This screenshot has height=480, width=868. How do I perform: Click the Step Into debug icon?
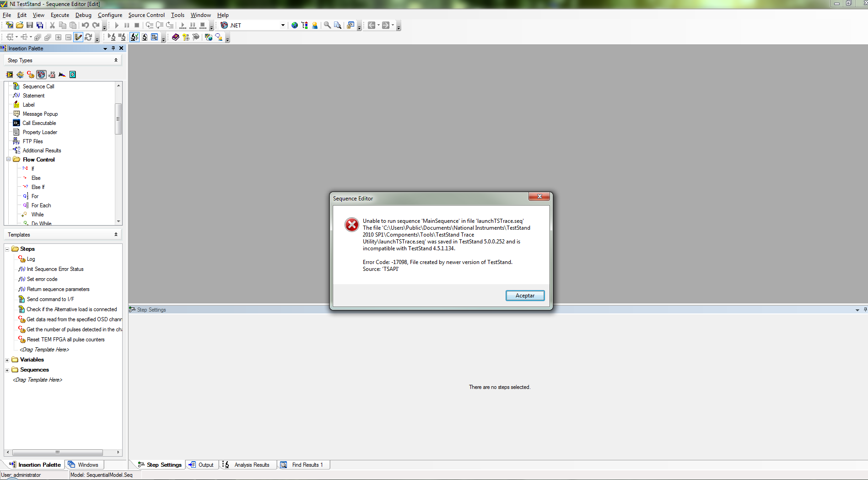(150, 25)
